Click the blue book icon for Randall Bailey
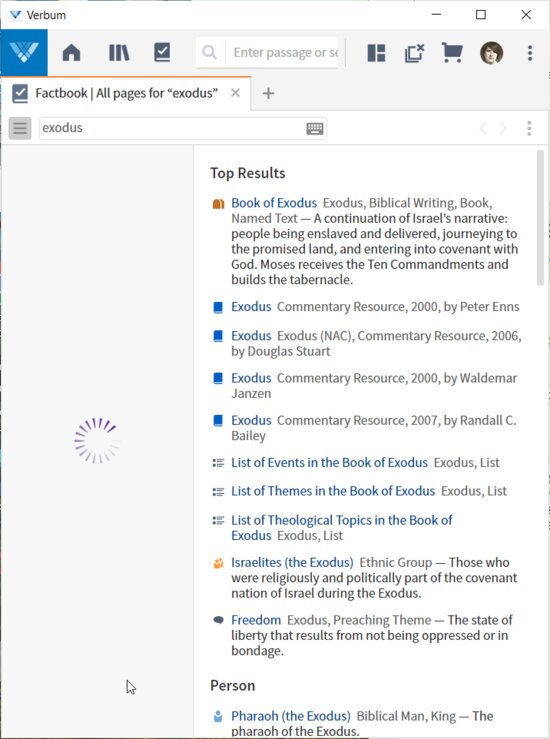This screenshot has height=739, width=550. [x=218, y=420]
